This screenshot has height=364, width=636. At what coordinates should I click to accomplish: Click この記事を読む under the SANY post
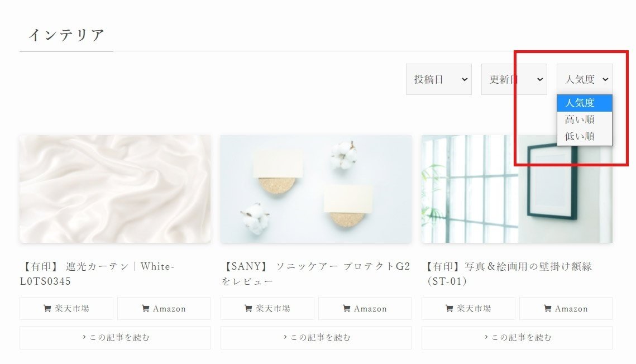(x=316, y=338)
